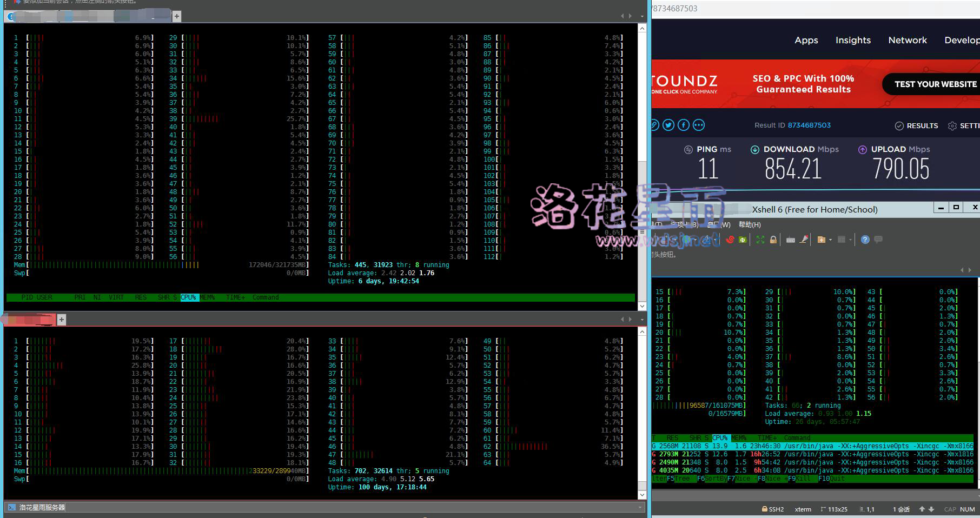Open the 窗口(W) menu in Xshell
The width and height of the screenshot is (980, 518).
(x=718, y=224)
